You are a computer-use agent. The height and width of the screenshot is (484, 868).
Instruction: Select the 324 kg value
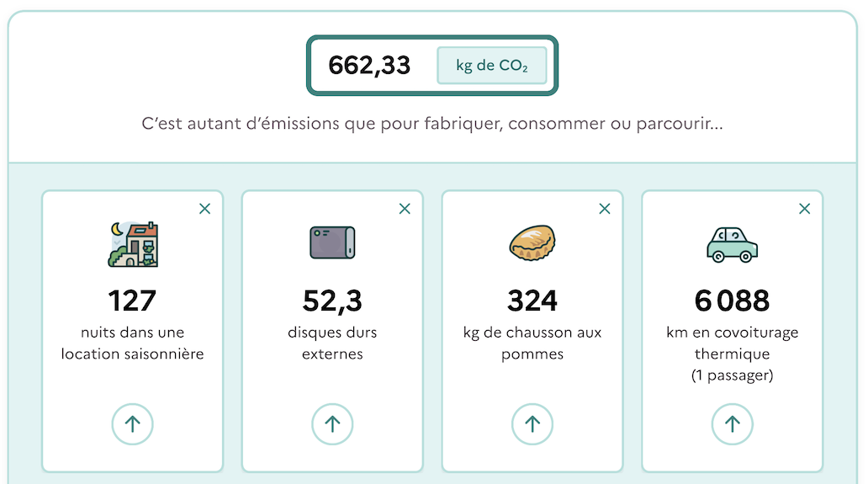(x=532, y=301)
